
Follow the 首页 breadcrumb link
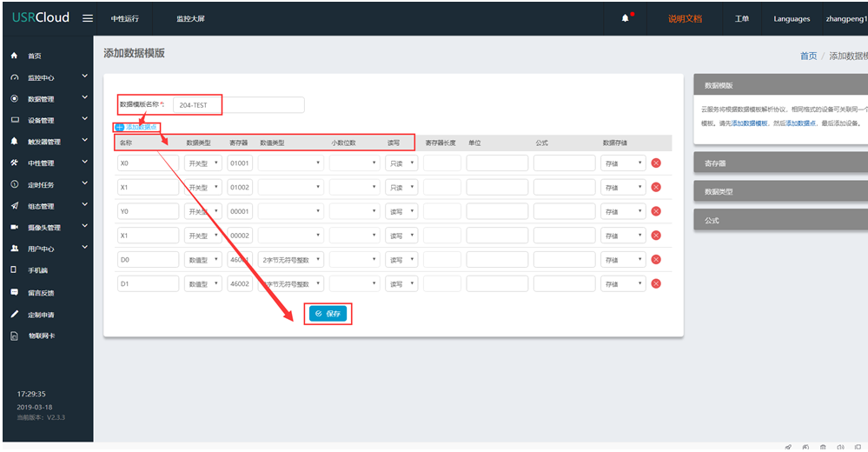click(808, 56)
